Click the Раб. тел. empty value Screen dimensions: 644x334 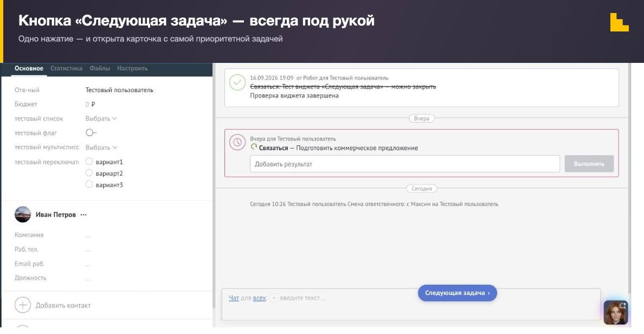coord(88,250)
